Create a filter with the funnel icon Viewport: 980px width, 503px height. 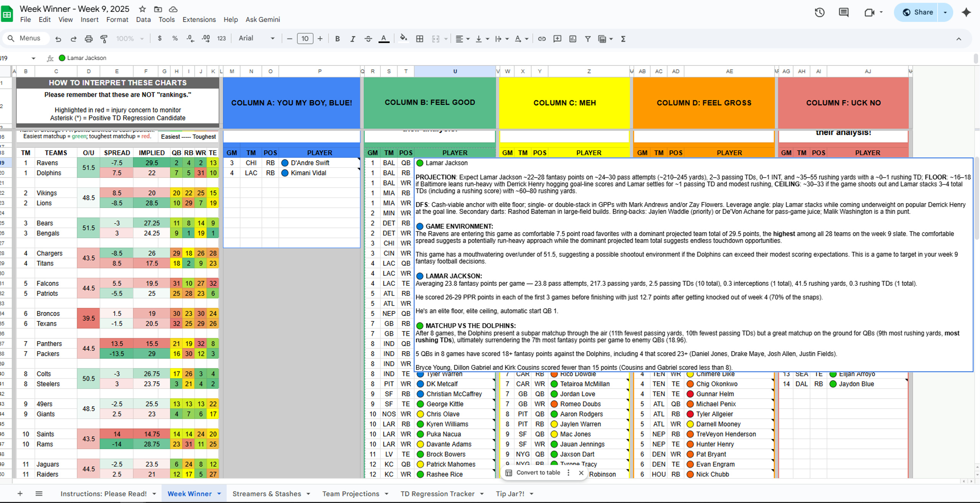click(x=588, y=39)
